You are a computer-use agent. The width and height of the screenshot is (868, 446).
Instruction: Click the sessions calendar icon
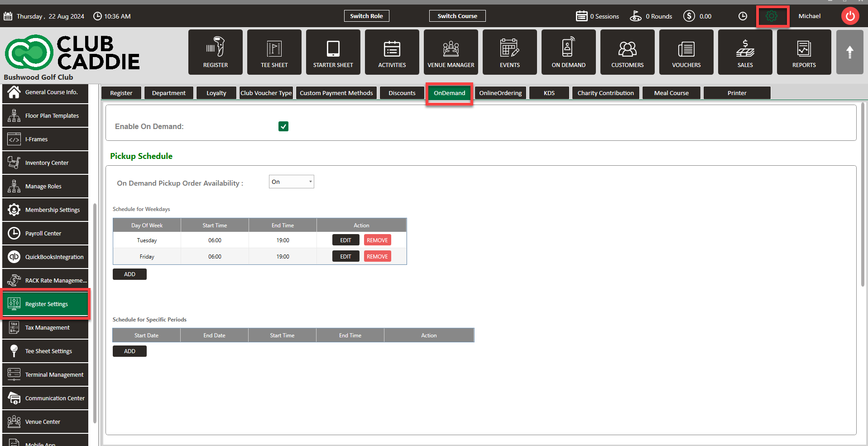[x=581, y=16]
